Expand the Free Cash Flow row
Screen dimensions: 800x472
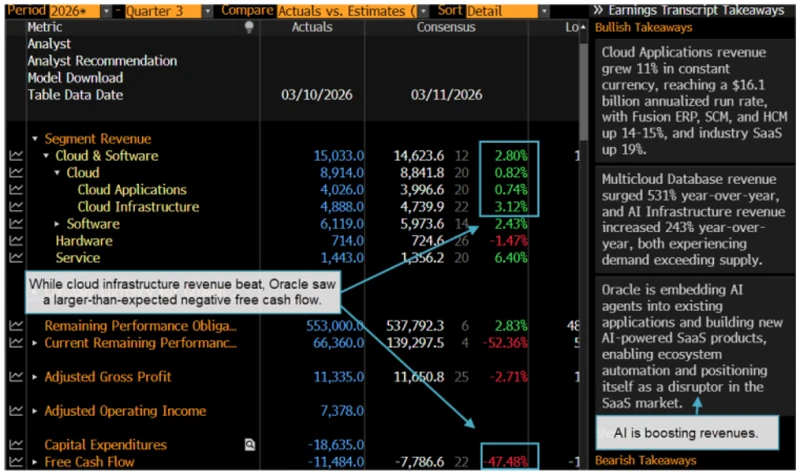35,462
